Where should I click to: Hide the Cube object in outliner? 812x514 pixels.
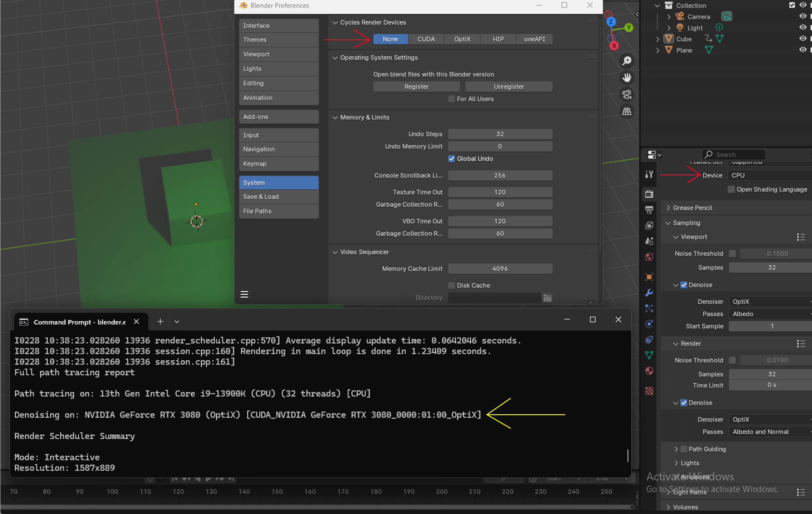click(802, 39)
